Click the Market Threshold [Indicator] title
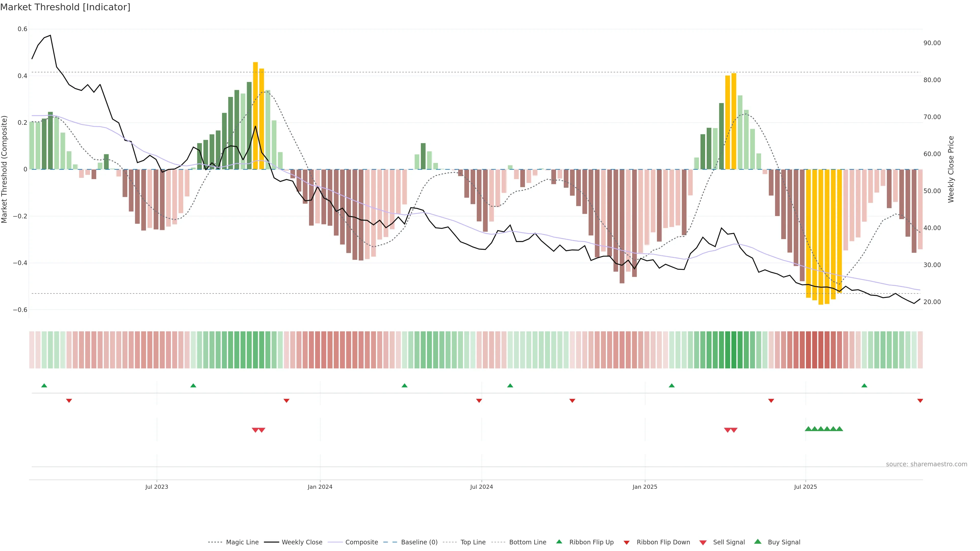980x551 pixels. (65, 7)
